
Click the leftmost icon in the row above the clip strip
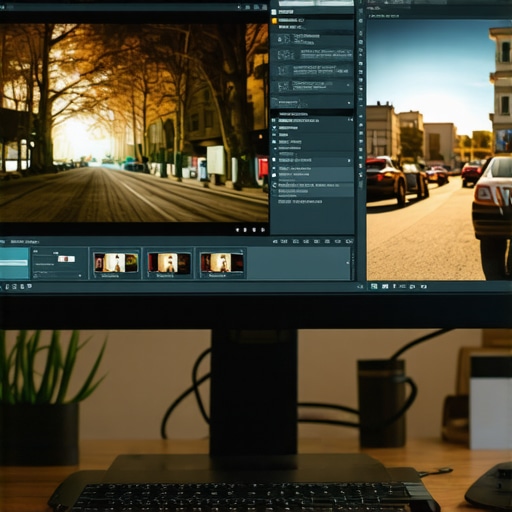click(275, 241)
